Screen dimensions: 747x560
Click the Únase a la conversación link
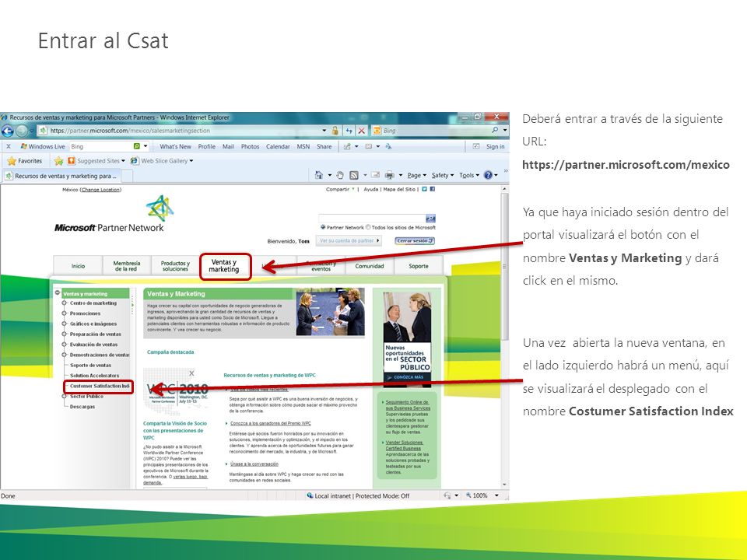[254, 464]
